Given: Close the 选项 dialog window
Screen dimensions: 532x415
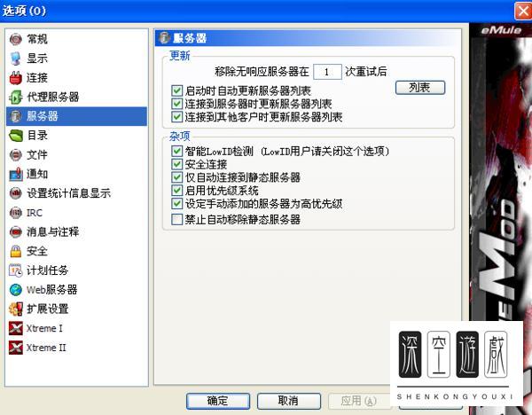Looking at the screenshot, I should click(523, 11).
